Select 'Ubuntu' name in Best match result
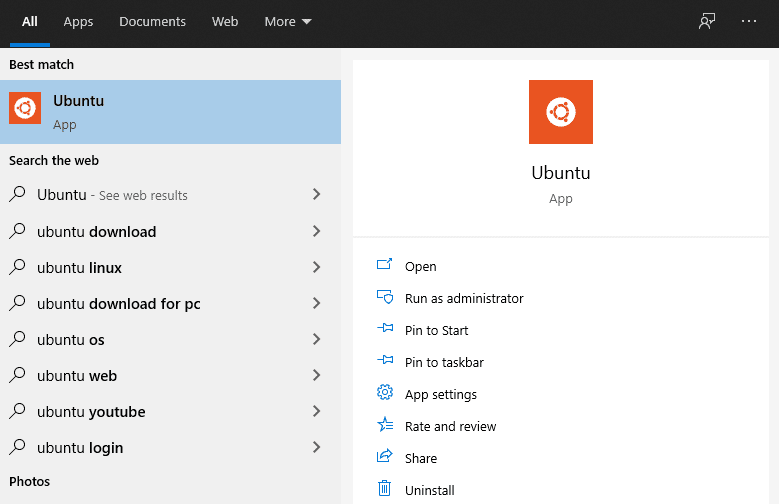This screenshot has height=504, width=779. [x=78, y=100]
